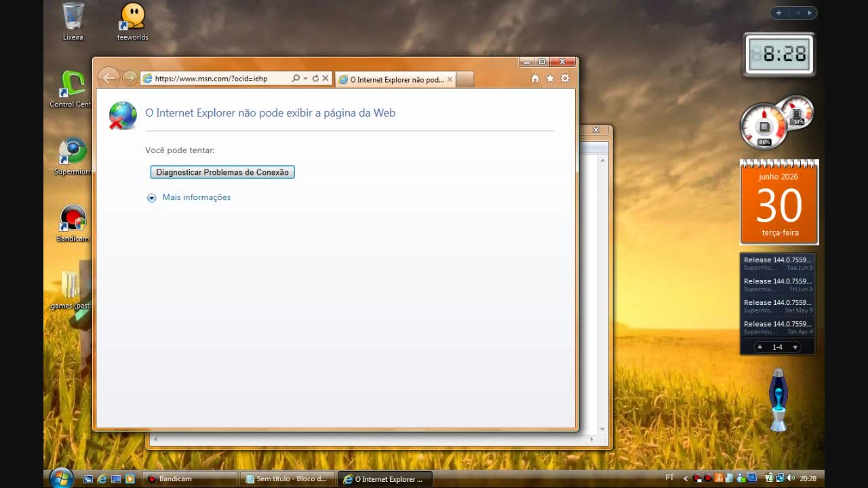Open the address bar autocomplete dropdown arrow

pos(306,79)
